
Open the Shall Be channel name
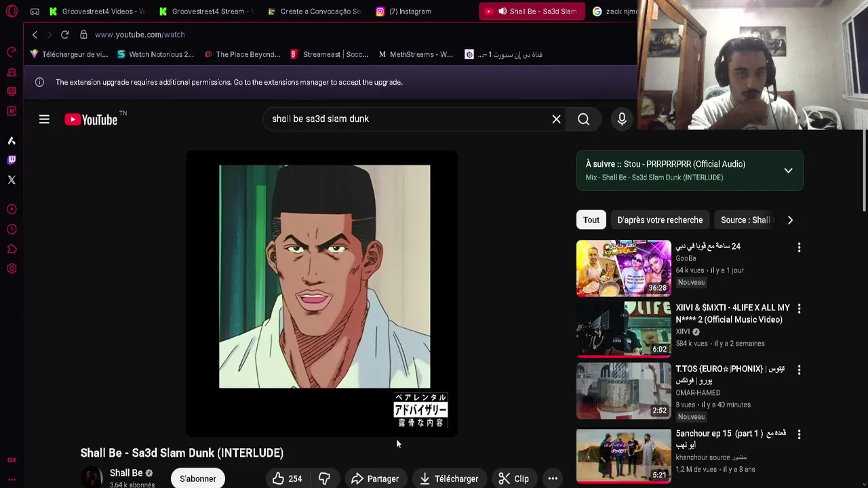coord(126,473)
